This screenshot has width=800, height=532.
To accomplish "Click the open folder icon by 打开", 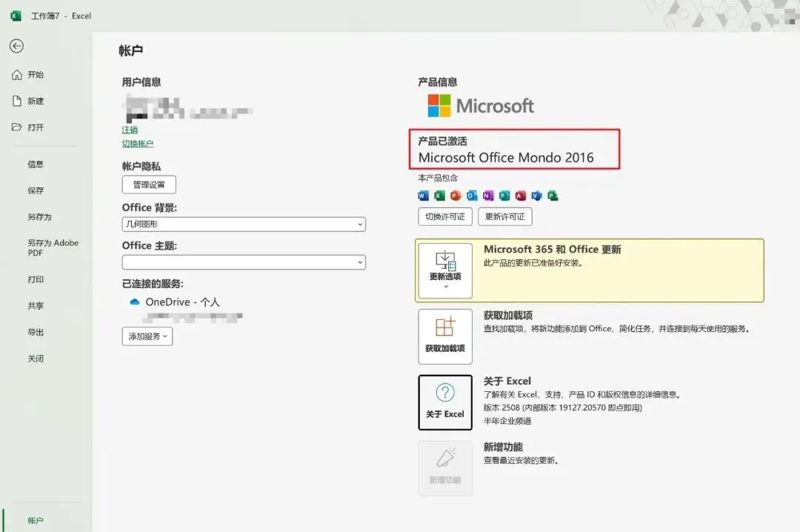I will pos(17,127).
